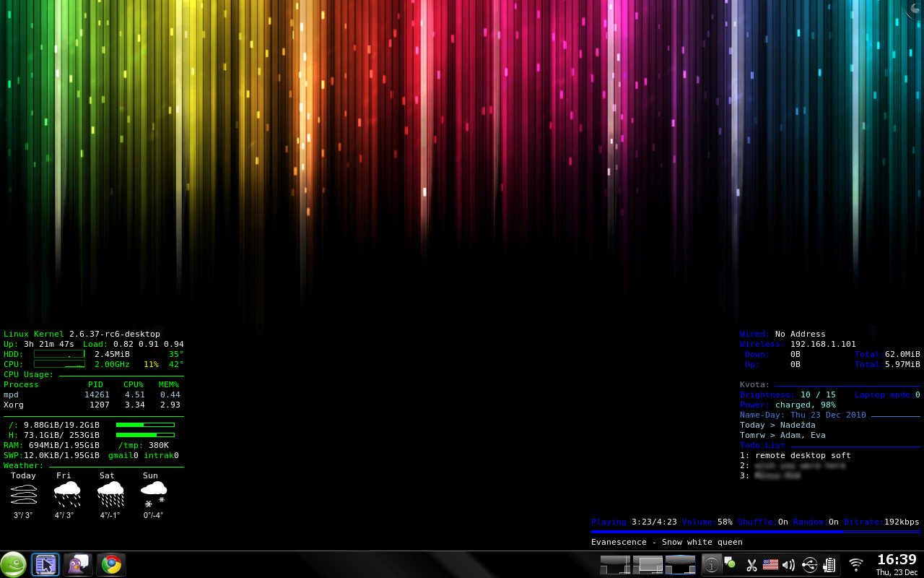Click Sunday's snow weather icon
Image resolution: width=924 pixels, height=578 pixels.
point(154,494)
